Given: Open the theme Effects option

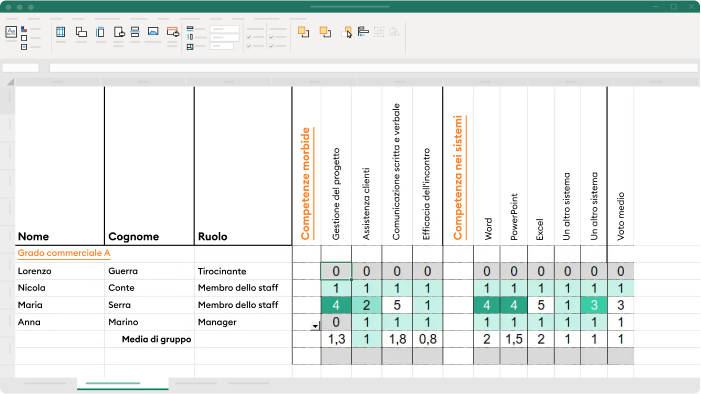Looking at the screenshot, I should pos(24,47).
